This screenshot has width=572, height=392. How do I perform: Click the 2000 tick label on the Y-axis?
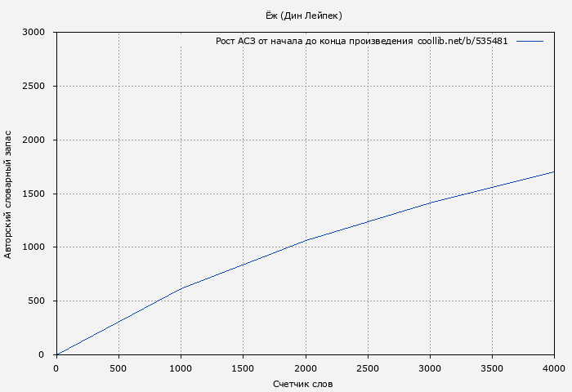34,140
